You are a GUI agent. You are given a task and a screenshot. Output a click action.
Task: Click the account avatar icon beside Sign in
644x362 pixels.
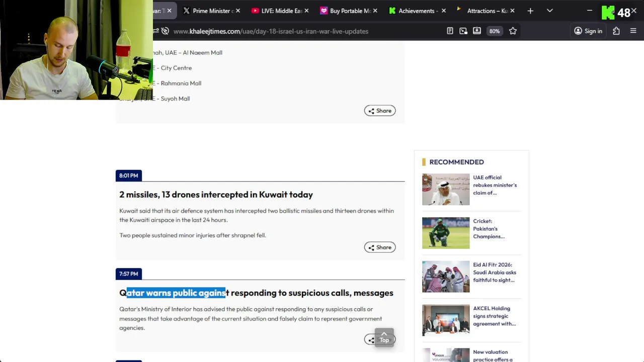(x=578, y=31)
